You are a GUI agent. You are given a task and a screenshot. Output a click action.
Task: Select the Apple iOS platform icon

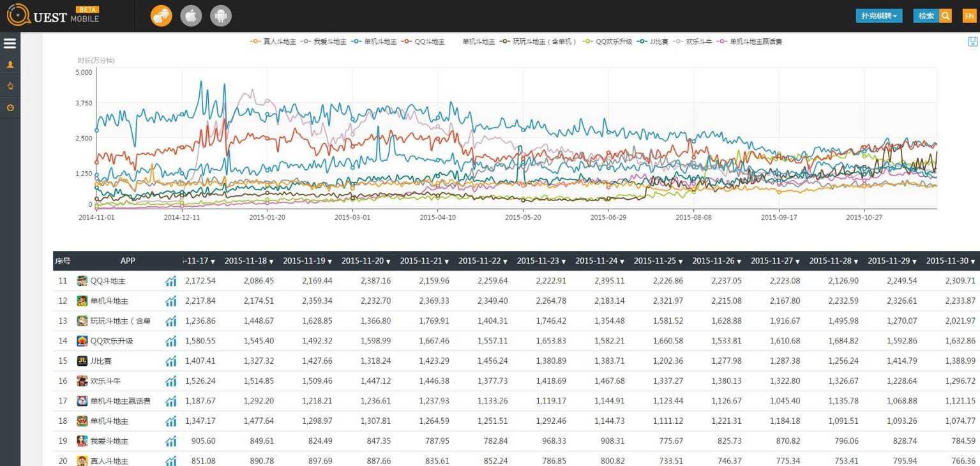pos(191,16)
